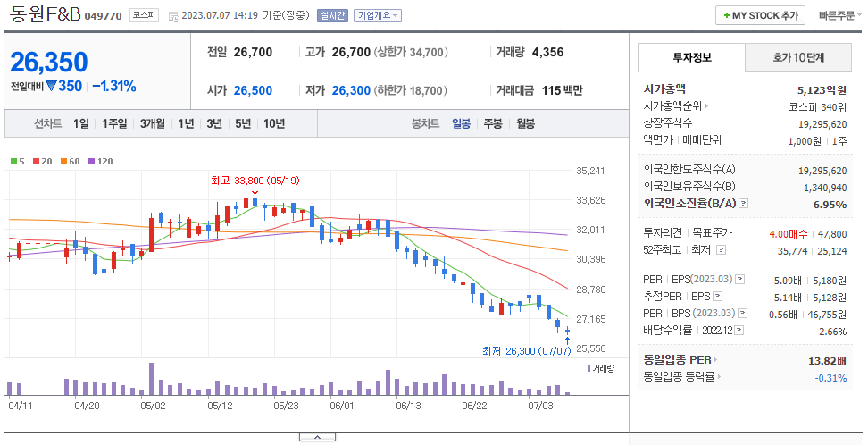Click the orange 60-day average legend swatch
The height and width of the screenshot is (445, 868).
tap(63, 161)
